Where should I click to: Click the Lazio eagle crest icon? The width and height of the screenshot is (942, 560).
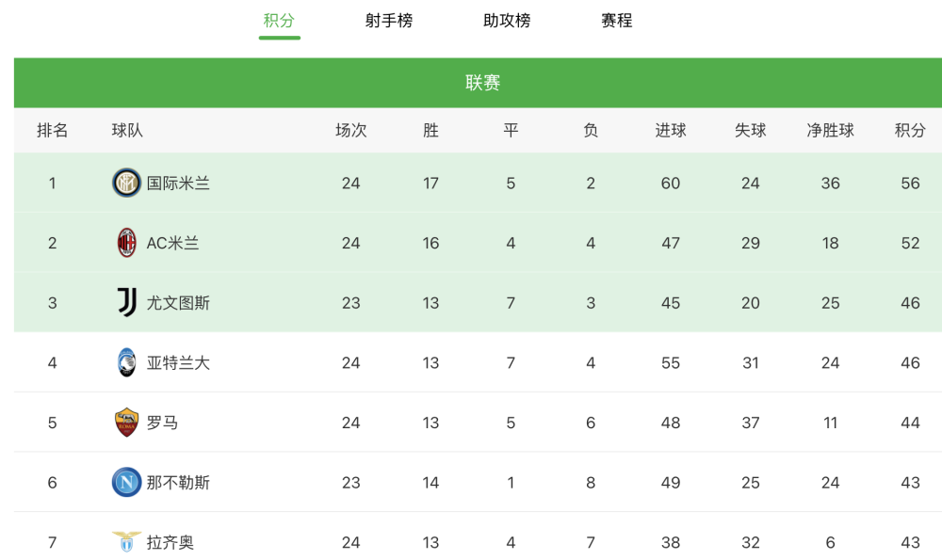[x=126, y=542]
